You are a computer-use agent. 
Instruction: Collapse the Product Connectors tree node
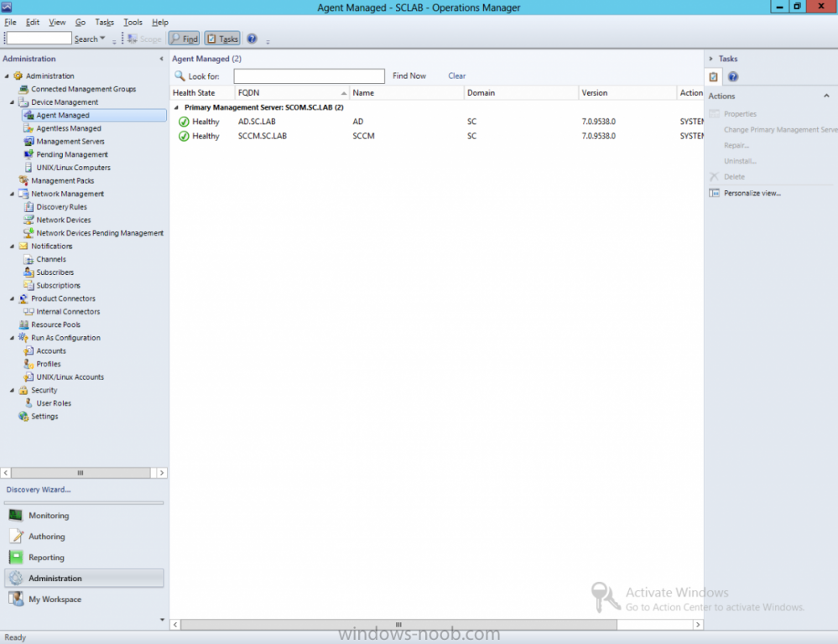click(x=13, y=299)
